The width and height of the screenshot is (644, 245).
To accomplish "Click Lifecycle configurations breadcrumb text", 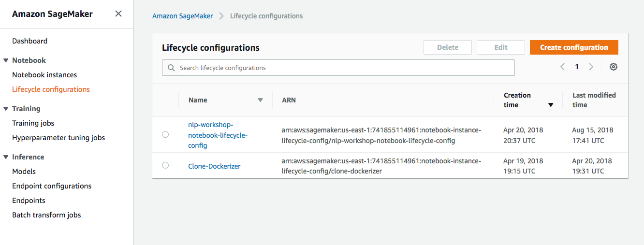I will 266,16.
